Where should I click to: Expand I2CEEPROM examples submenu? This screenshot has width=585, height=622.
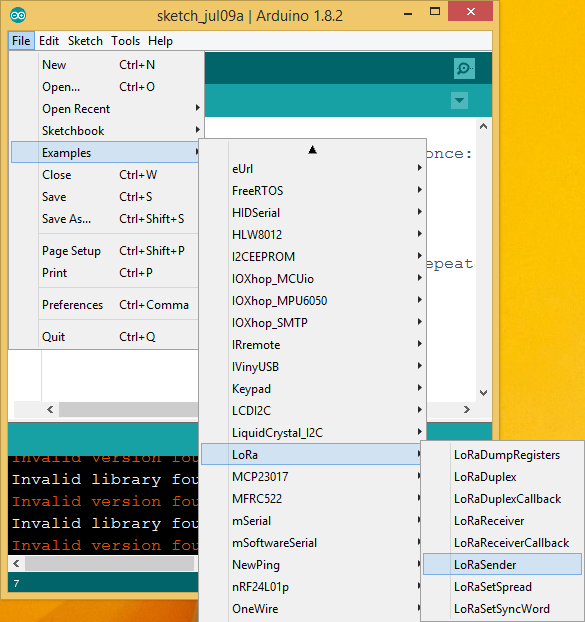tap(313, 257)
